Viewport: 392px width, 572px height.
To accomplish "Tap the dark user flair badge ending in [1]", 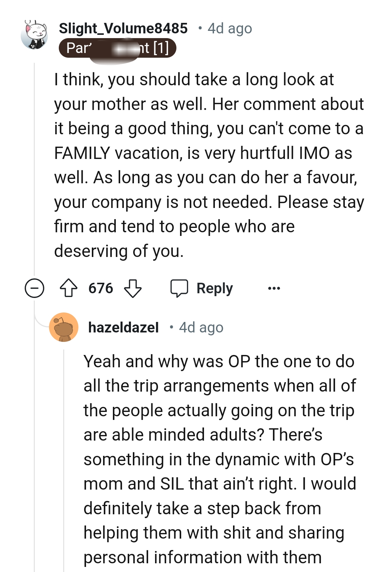I will [x=118, y=48].
